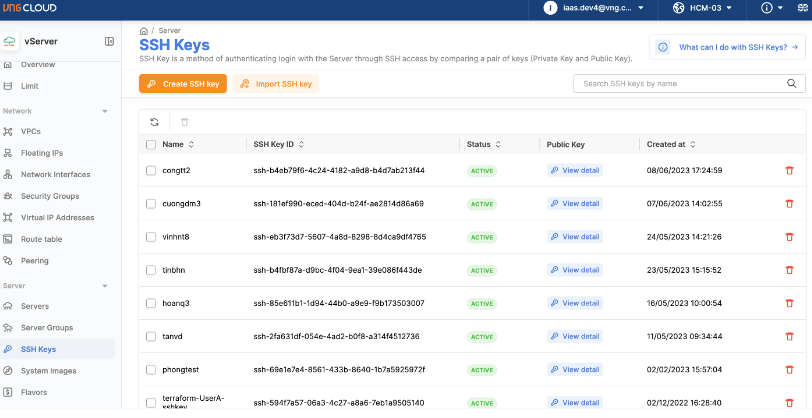Click the Create SSH key button

pyautogui.click(x=184, y=84)
